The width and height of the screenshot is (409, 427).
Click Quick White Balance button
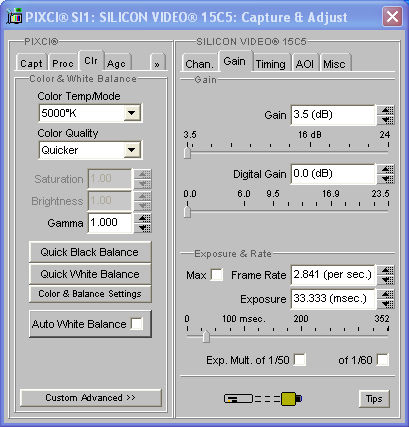coord(90,274)
